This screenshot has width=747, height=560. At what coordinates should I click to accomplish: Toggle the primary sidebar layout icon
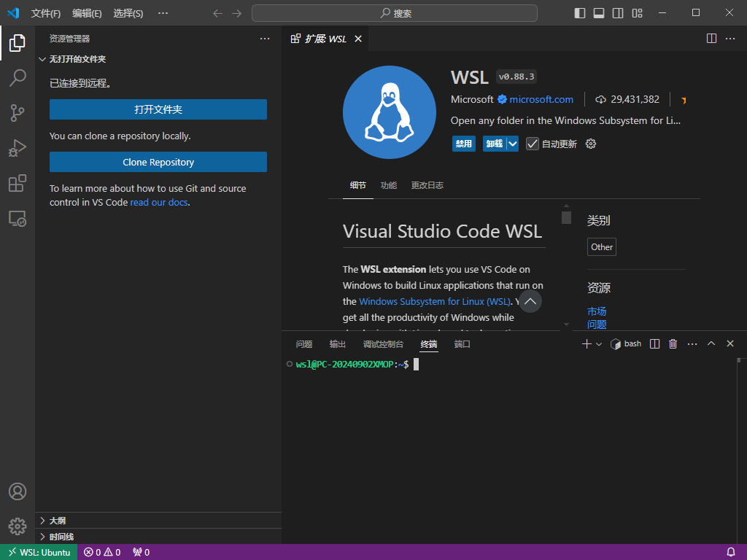[580, 13]
